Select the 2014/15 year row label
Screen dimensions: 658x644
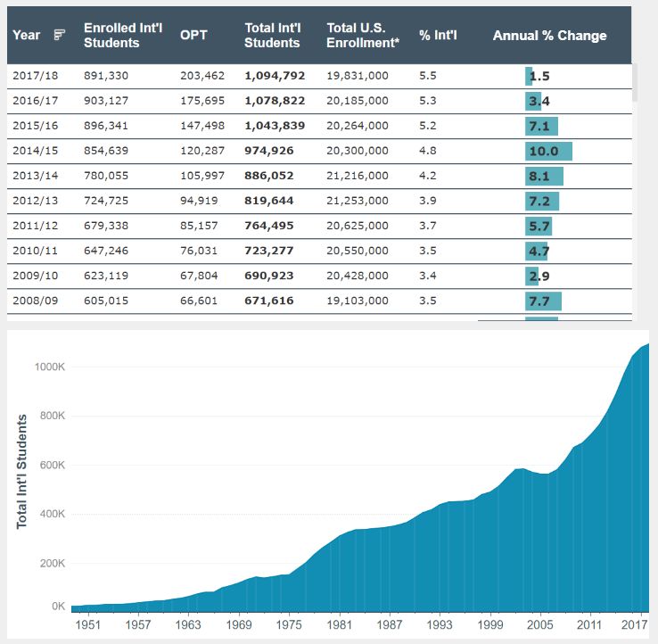(x=36, y=151)
